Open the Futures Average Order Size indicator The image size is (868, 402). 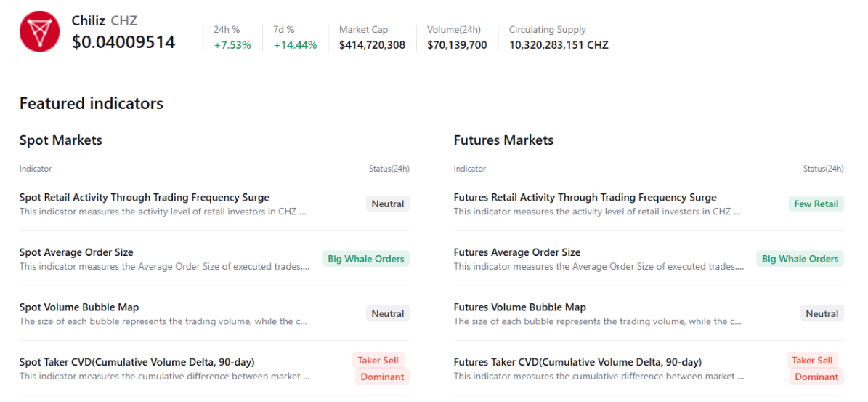(517, 252)
